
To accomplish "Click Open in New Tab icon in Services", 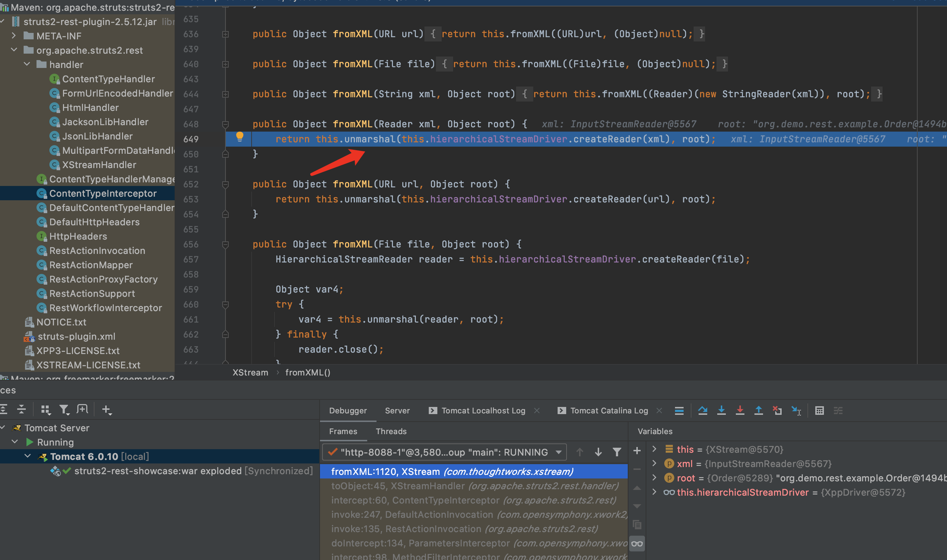I will coord(82,409).
